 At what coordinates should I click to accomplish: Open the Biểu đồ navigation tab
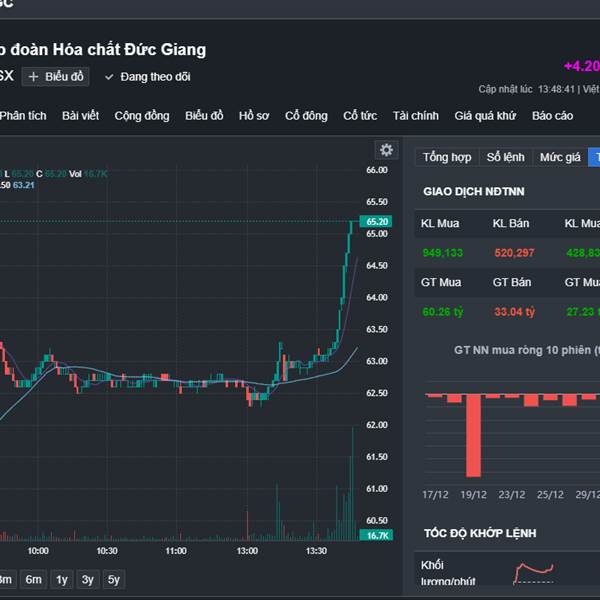click(204, 116)
